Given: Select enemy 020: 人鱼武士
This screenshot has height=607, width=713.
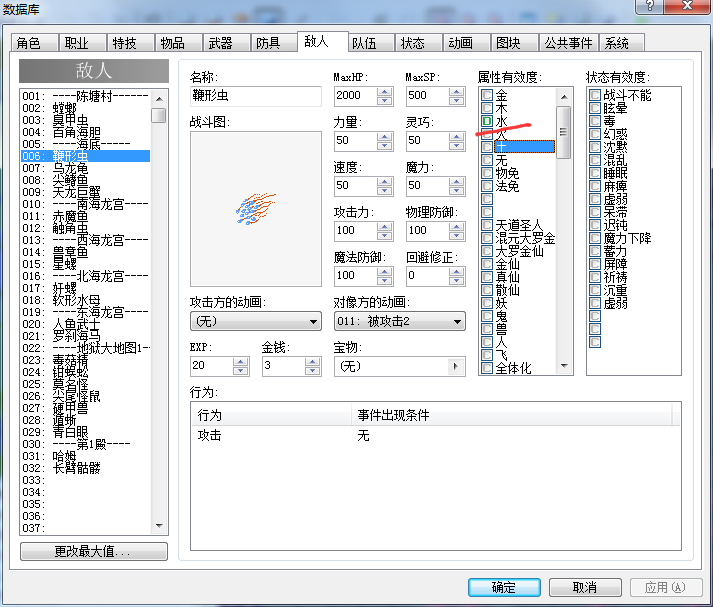Looking at the screenshot, I should pyautogui.click(x=85, y=324).
